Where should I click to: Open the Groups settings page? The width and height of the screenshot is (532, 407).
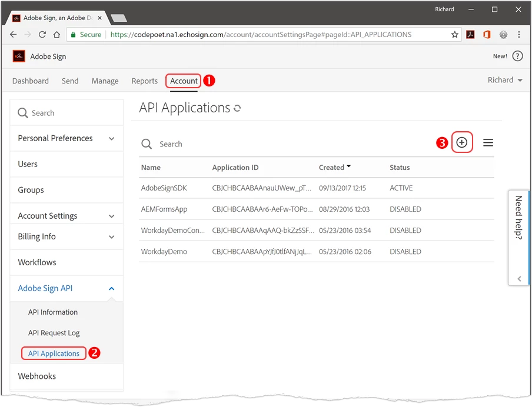coord(66,190)
